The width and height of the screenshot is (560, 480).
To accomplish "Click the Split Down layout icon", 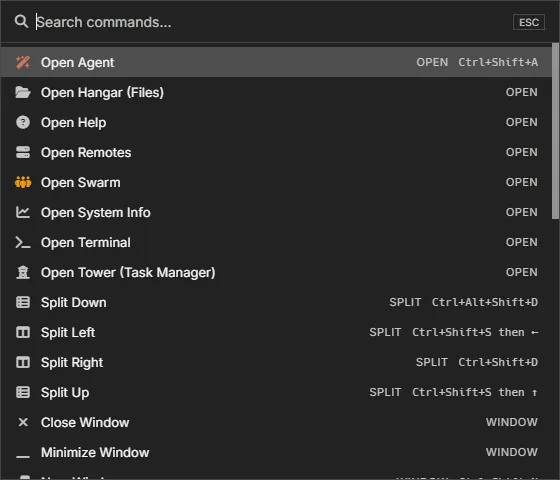I will pyautogui.click(x=23, y=302).
